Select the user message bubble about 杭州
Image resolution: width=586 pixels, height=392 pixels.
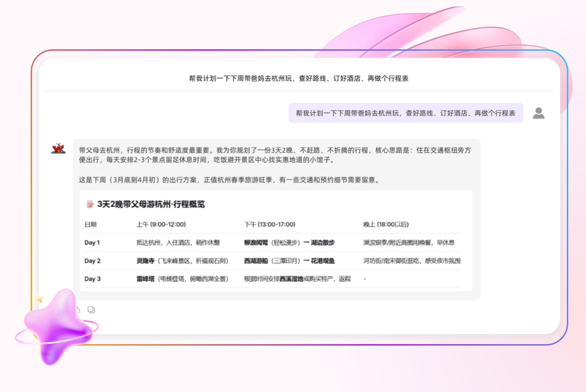pyautogui.click(x=406, y=113)
